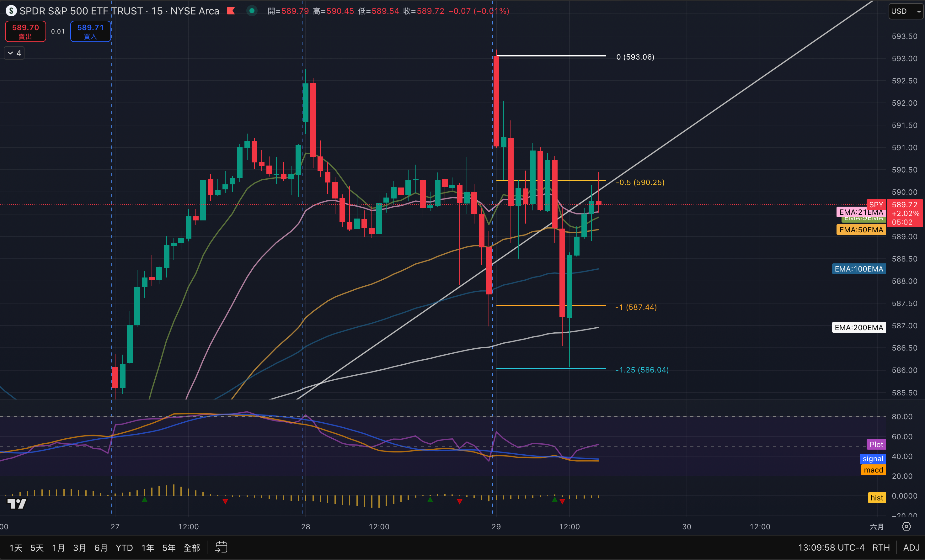This screenshot has width=925, height=560.
Task: Click the EMA:200EMA price scale label
Action: pyautogui.click(x=858, y=327)
